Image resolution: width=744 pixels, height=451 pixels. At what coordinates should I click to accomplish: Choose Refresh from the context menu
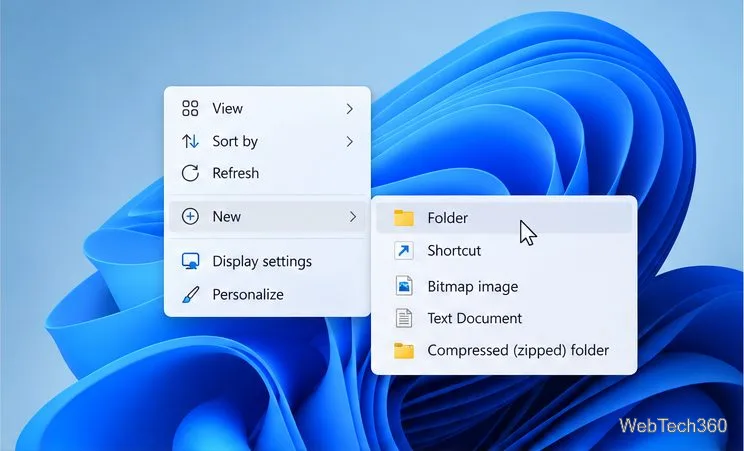[268, 173]
